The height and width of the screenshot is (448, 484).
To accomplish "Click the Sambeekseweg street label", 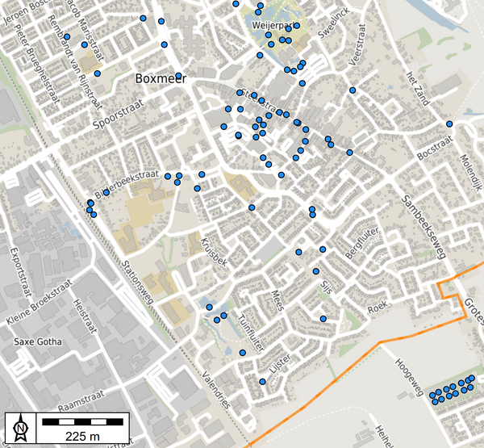I will 423,227.
